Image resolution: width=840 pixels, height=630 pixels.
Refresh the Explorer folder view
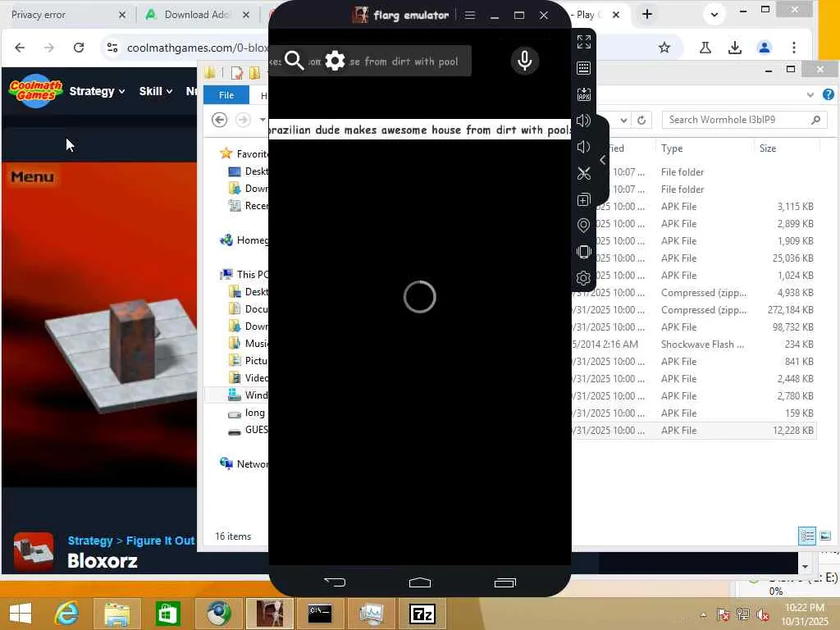641,120
